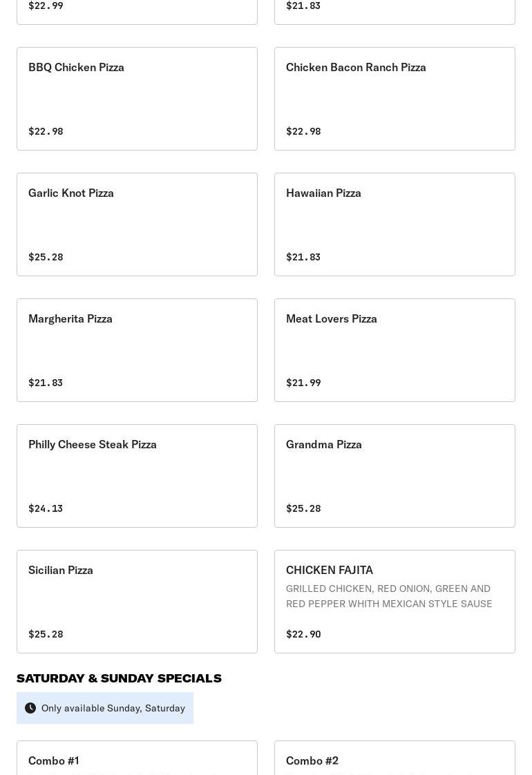The image size is (532, 775).
Task: Open the Combo #1 special
Action: (x=137, y=759)
